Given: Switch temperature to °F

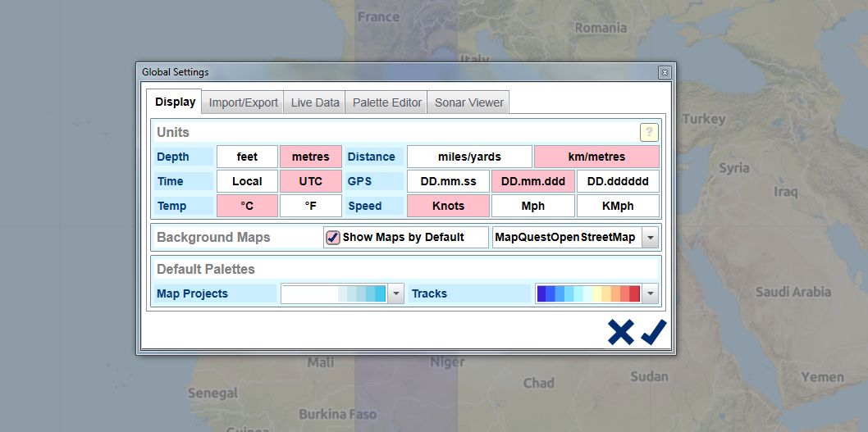Looking at the screenshot, I should pyautogui.click(x=310, y=206).
